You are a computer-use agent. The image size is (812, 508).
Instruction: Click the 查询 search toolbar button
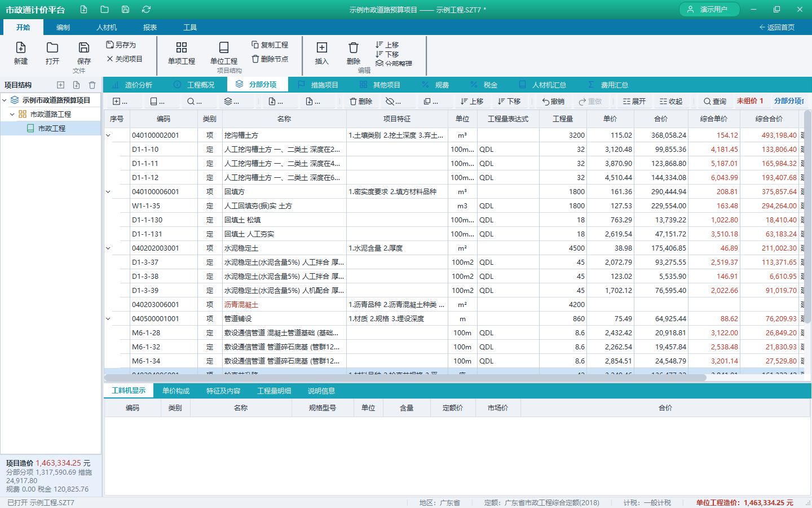pos(715,102)
